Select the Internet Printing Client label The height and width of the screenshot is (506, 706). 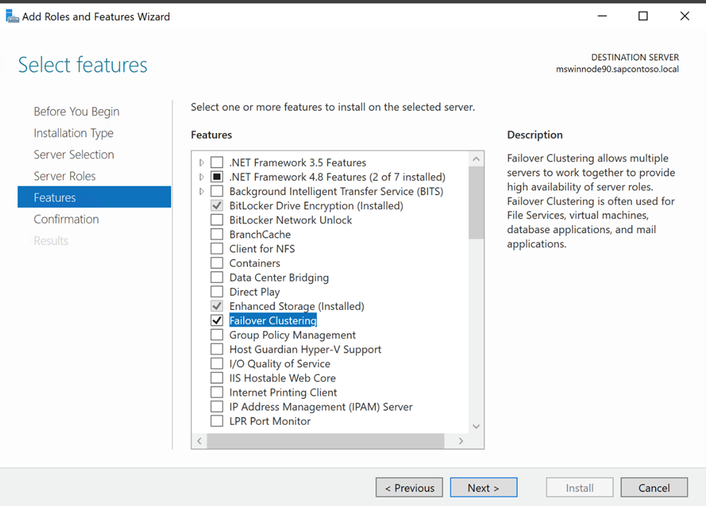[x=283, y=392]
